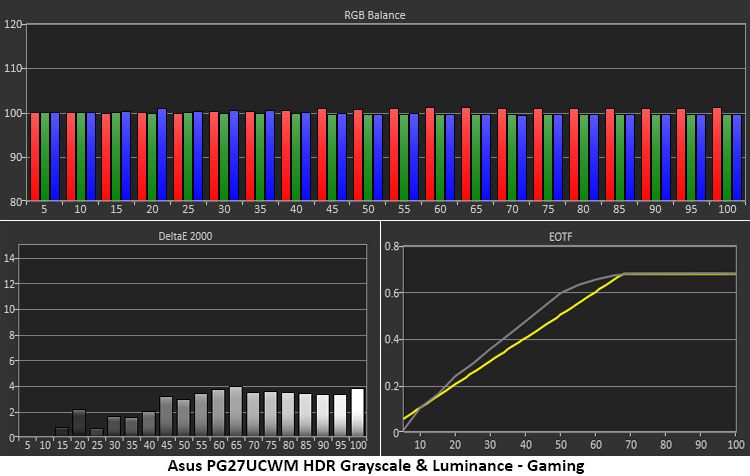
Task: Select the blue bar at 35 in RGB Balance
Action: tap(270, 155)
